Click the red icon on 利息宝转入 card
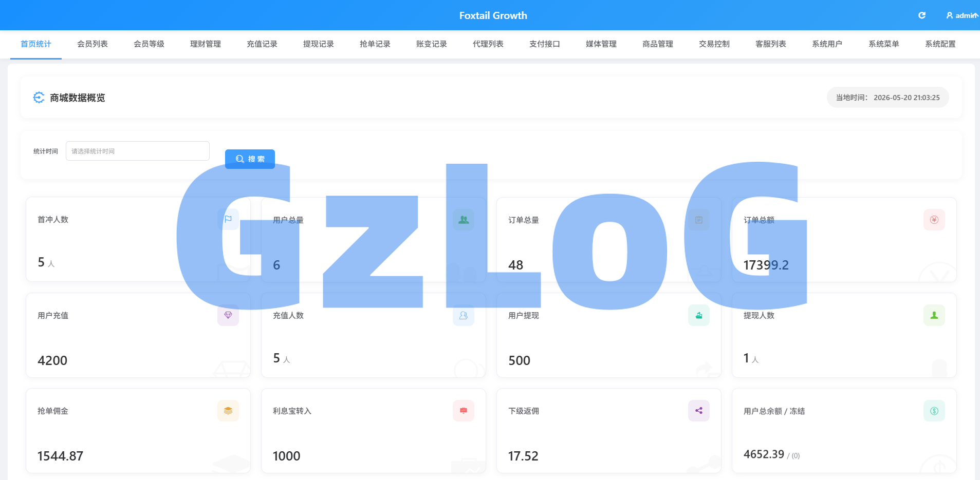Image resolution: width=980 pixels, height=480 pixels. [464, 411]
